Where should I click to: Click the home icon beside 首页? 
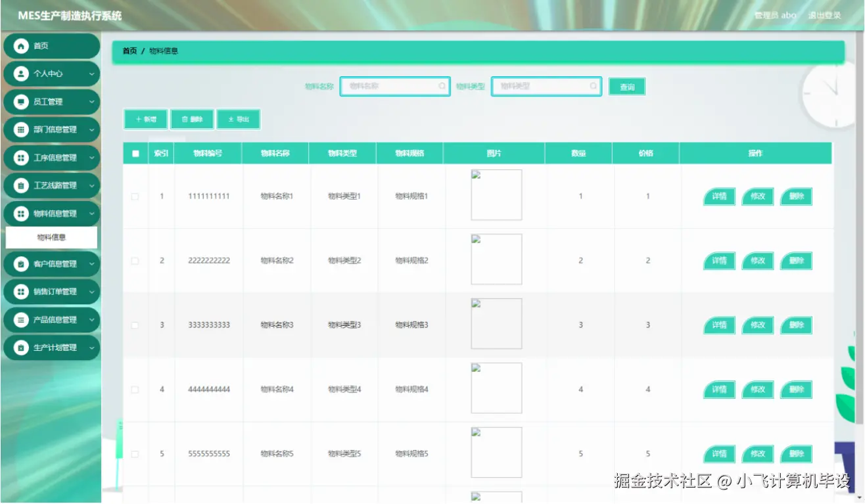[21, 46]
